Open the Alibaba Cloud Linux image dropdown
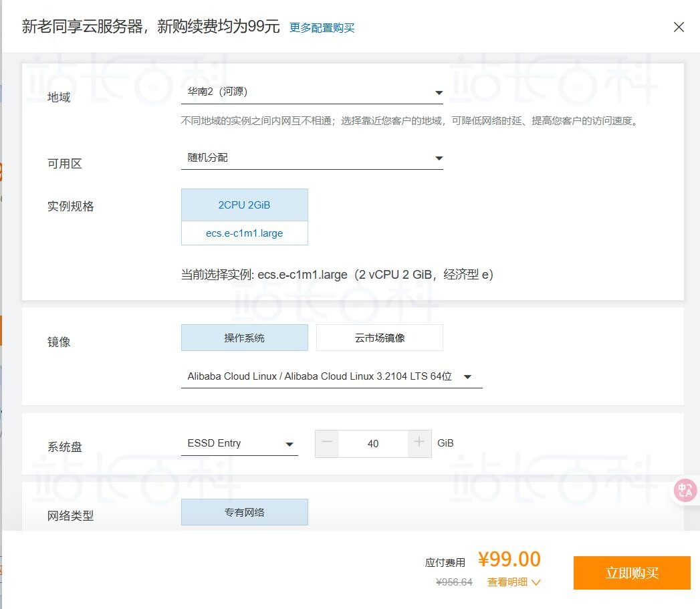 (x=332, y=377)
